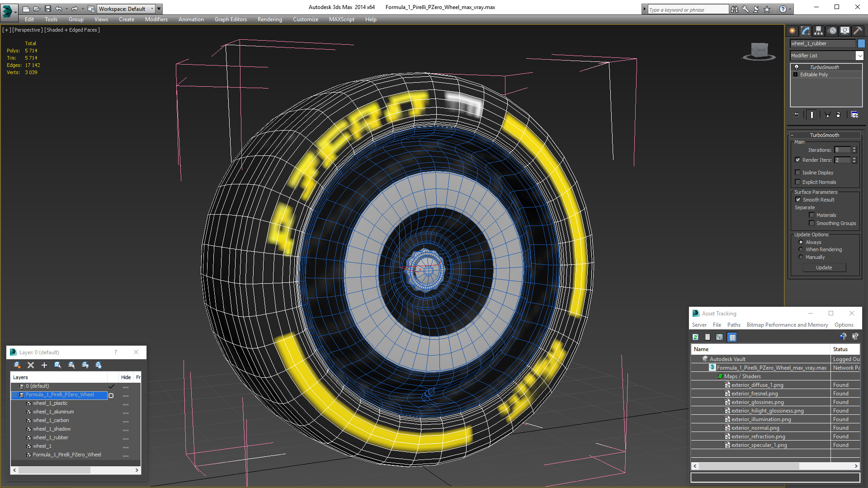
Task: Click Remove modifier from stack trash icon
Action: (x=838, y=115)
